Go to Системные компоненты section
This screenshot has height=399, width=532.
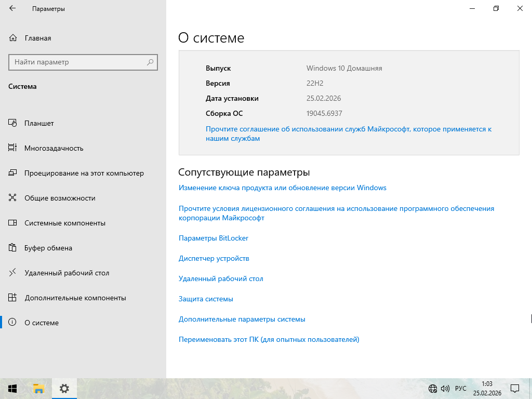(x=65, y=223)
